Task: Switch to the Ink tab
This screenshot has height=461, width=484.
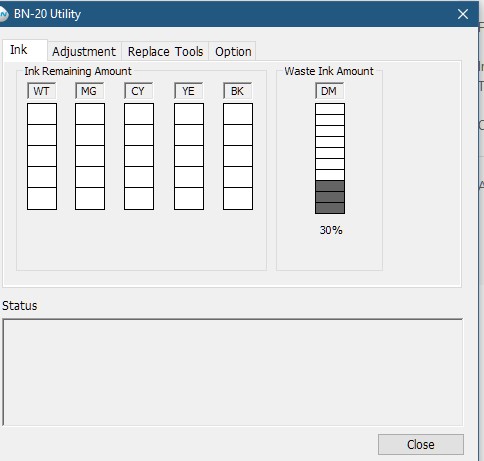Action: (25, 50)
